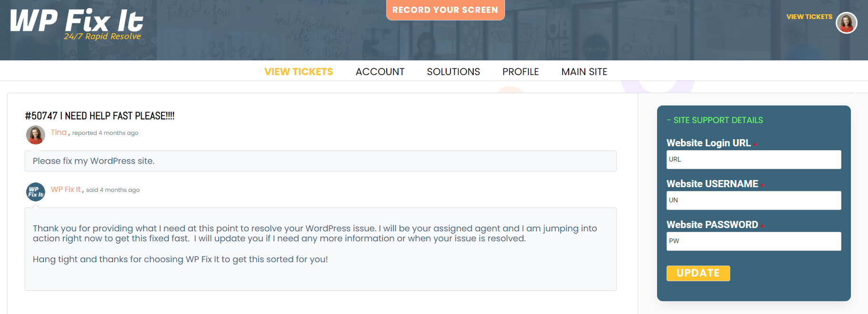Click the 'Hang tight and thanks' line
Image resolution: width=868 pixels, height=314 pixels.
coord(180,259)
